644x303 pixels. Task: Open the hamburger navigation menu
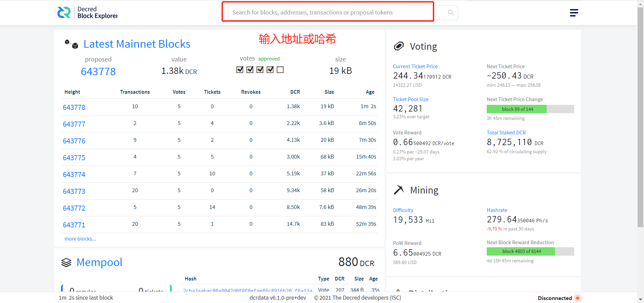(x=574, y=13)
